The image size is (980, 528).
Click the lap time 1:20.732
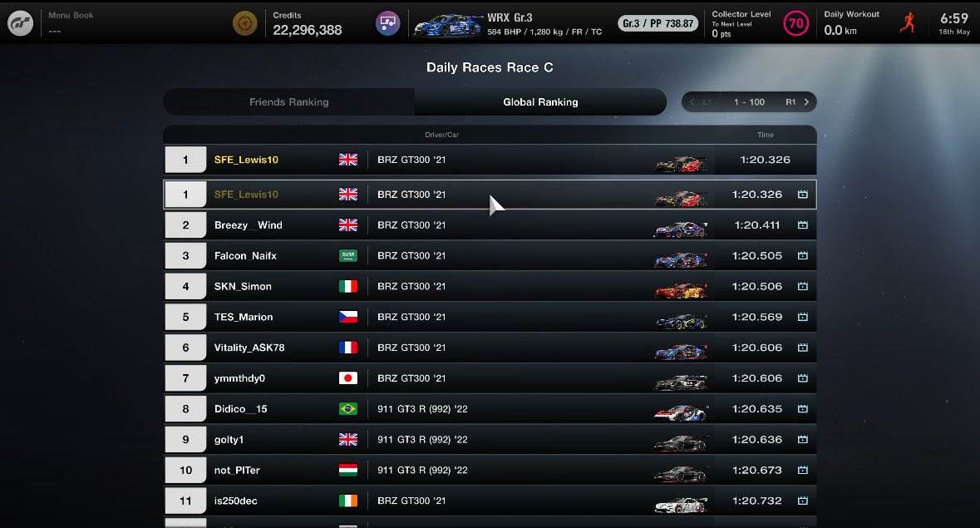757,501
